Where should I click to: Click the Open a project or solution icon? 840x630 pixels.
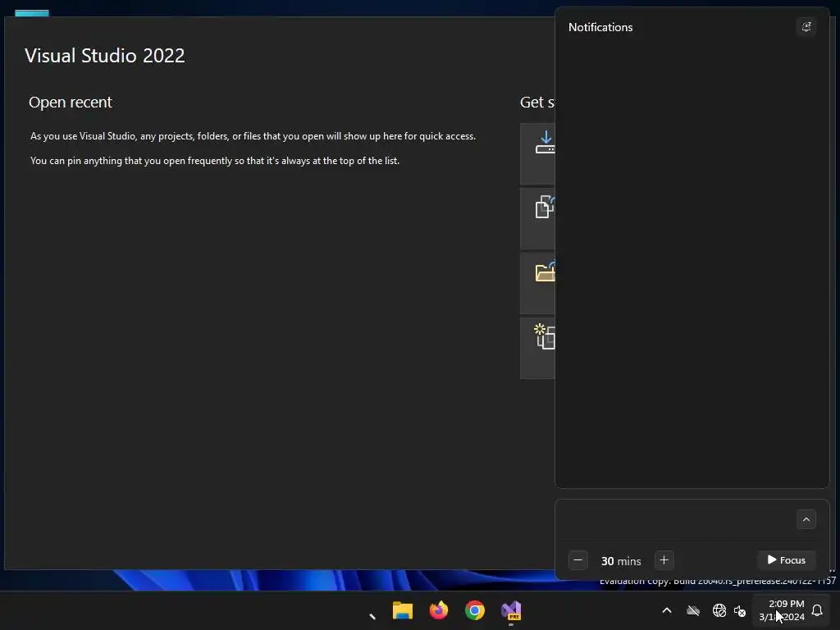pos(545,207)
